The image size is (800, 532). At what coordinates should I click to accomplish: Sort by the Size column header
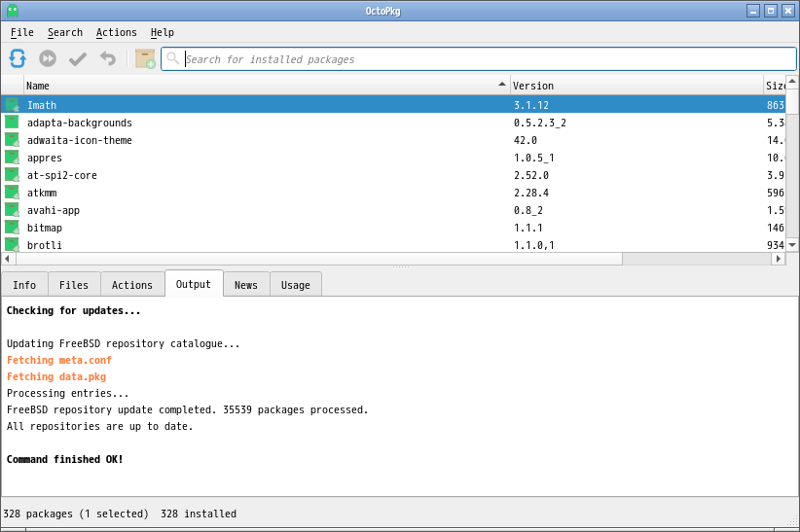[775, 86]
